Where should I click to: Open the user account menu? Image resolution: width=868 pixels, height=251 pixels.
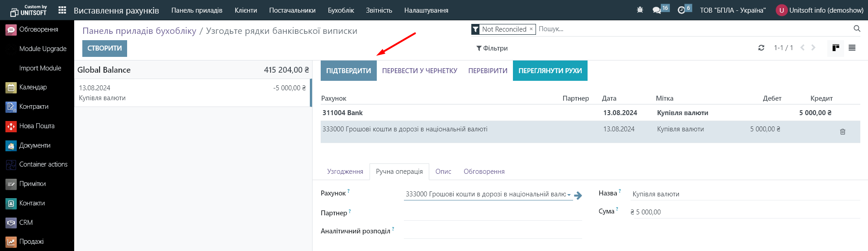point(819,10)
